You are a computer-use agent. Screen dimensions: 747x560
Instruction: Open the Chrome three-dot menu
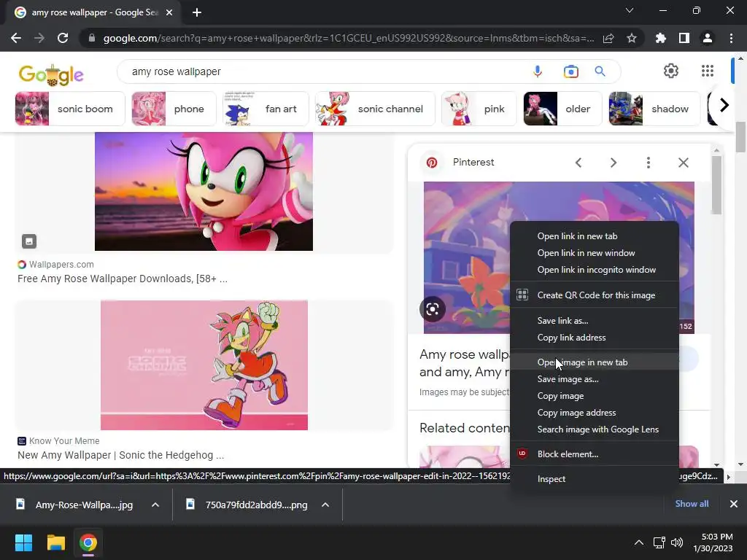click(x=731, y=38)
